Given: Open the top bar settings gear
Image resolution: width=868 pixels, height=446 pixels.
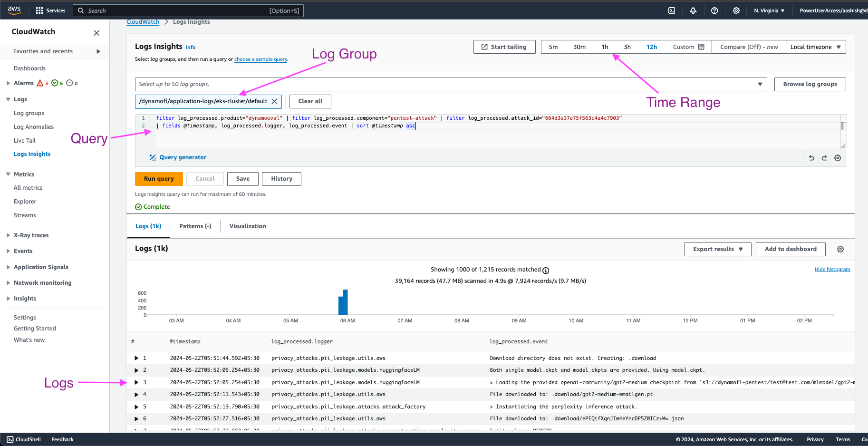Looking at the screenshot, I should (736, 10).
